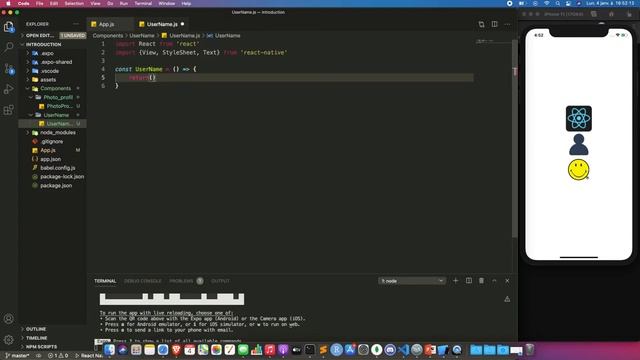
Task: Expand the node_modules folder
Action: click(52, 133)
